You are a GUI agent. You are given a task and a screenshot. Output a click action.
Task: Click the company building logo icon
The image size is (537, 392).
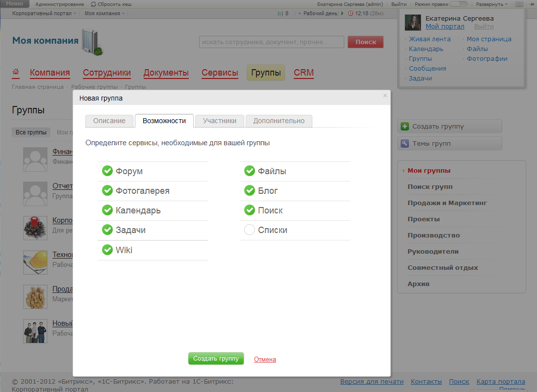[x=92, y=42]
